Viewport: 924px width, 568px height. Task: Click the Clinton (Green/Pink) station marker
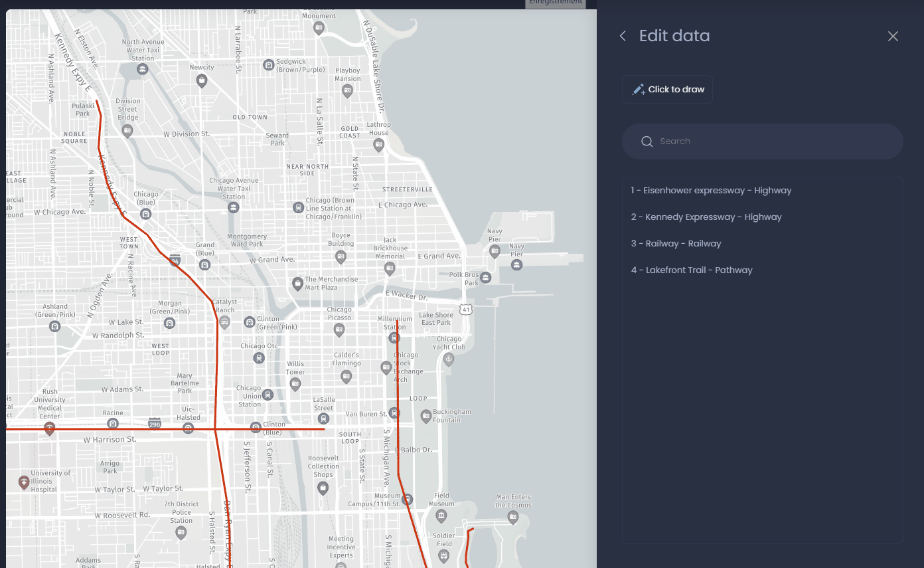point(249,322)
